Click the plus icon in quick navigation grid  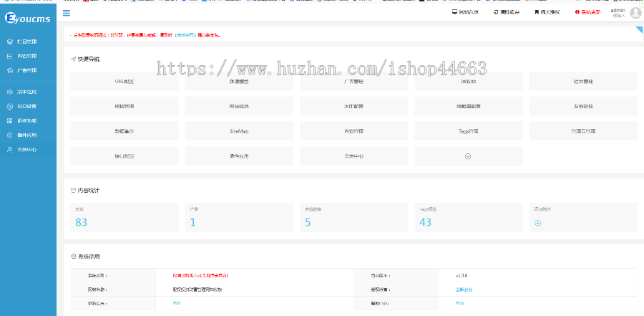468,156
